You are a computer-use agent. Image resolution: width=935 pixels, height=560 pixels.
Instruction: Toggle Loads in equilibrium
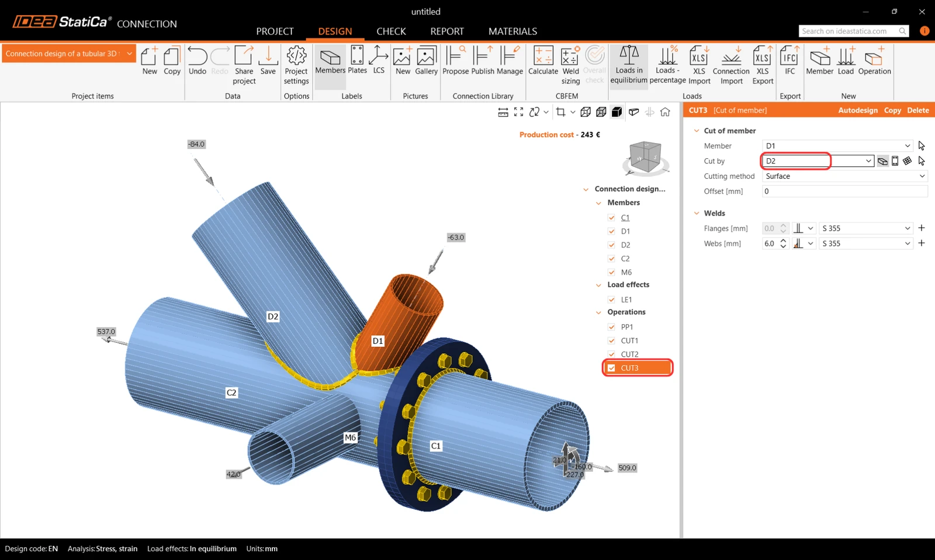coord(629,65)
